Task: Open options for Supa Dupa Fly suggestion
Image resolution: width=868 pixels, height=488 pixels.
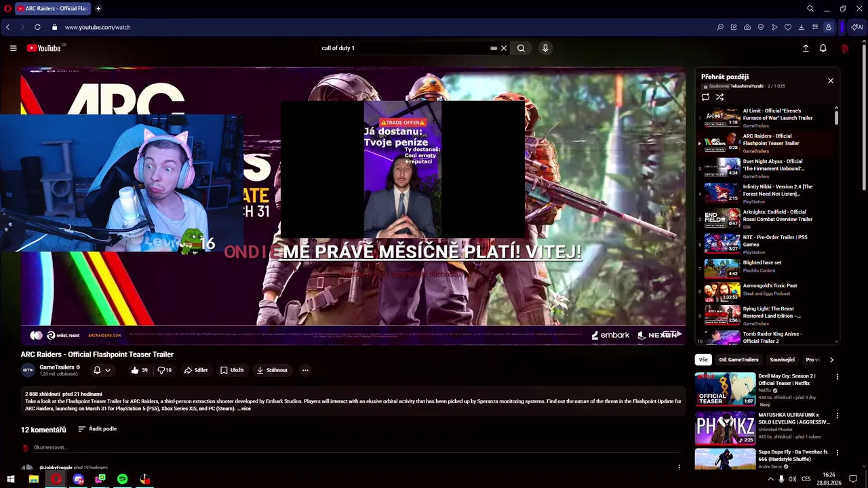Action: pos(837,453)
